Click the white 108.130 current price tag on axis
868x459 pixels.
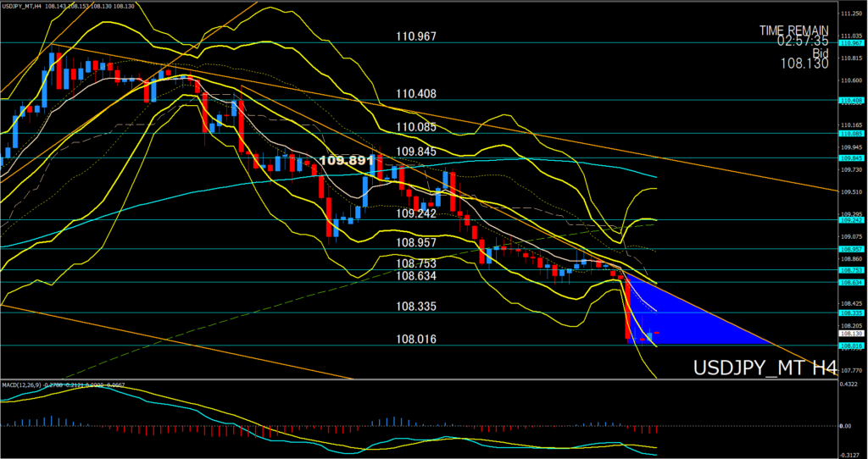click(x=851, y=334)
